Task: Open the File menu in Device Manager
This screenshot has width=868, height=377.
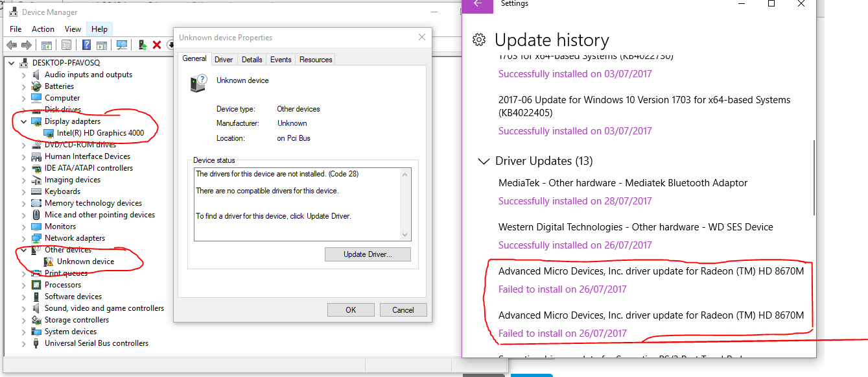Action: coord(16,29)
